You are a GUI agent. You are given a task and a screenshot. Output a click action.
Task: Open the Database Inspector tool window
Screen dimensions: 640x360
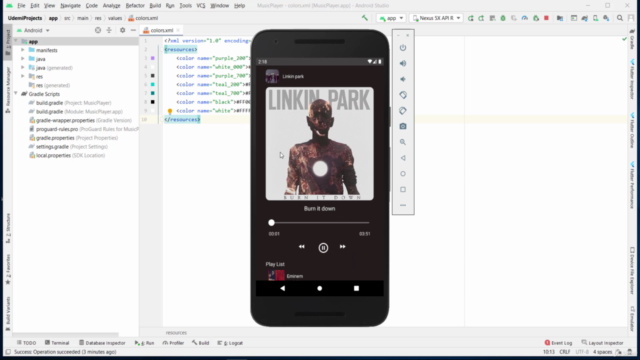[102, 343]
